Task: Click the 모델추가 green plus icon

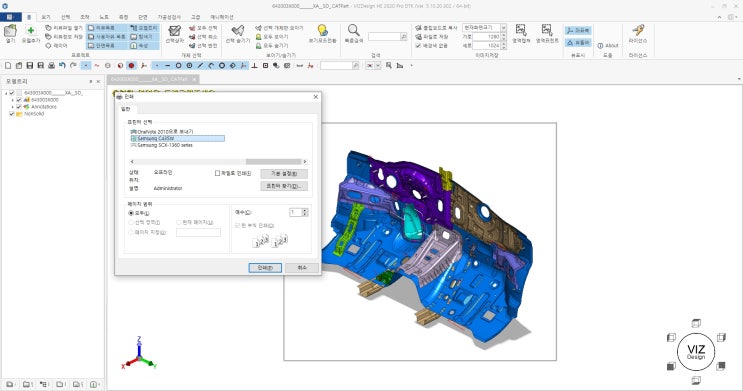Action: (x=31, y=31)
